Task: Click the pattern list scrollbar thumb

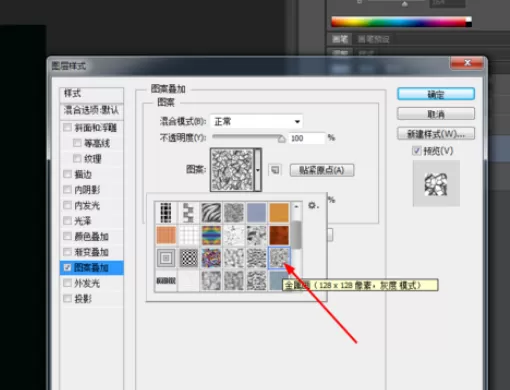Action: pyautogui.click(x=296, y=235)
